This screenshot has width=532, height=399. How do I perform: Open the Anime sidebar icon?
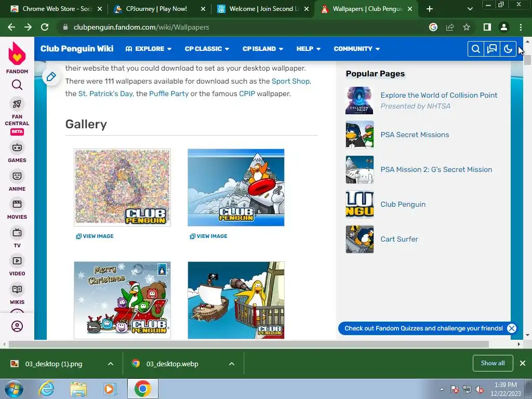[17, 176]
